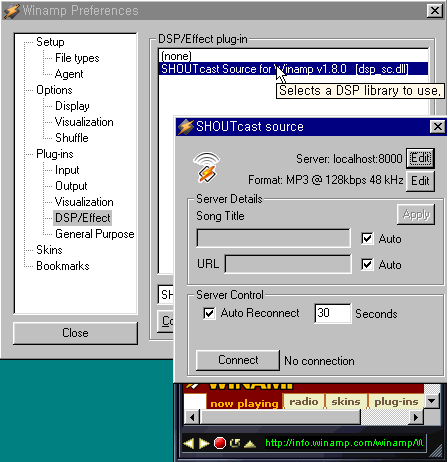Click the lightning icon in SHOUTcast source title bar
The image size is (448, 462).
pos(185,127)
